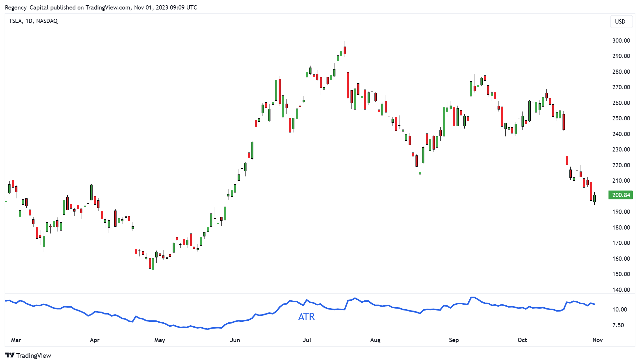Click the 260.00 price axis label

coord(621,103)
